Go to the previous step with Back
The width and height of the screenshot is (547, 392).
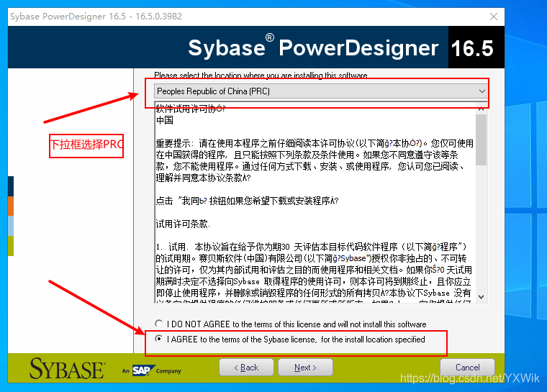click(x=246, y=368)
